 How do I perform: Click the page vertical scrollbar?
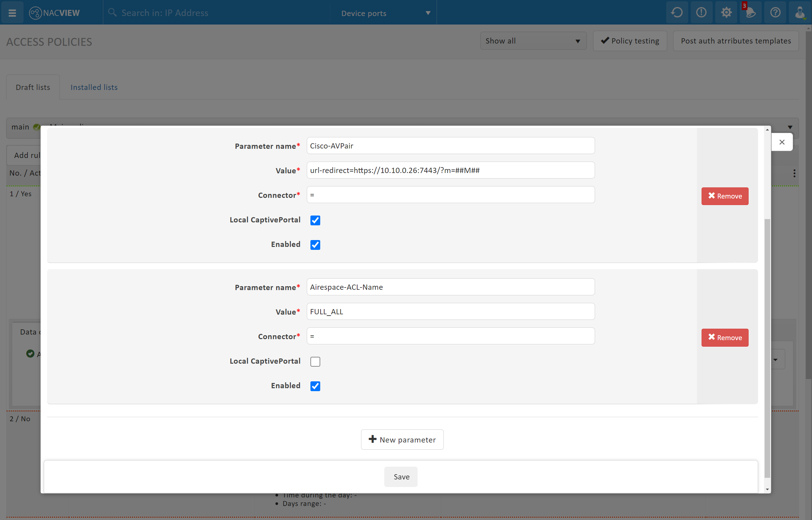pos(809,205)
